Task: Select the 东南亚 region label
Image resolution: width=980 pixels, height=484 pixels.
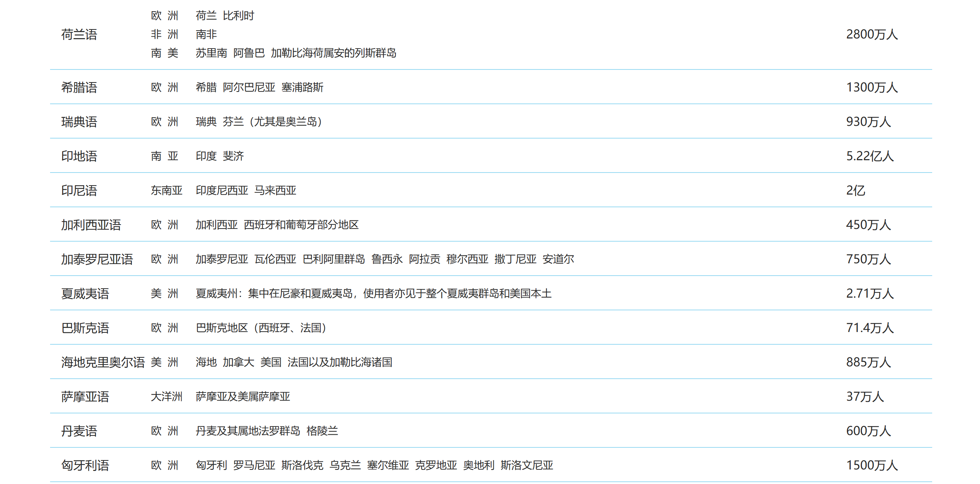Action: (x=166, y=190)
